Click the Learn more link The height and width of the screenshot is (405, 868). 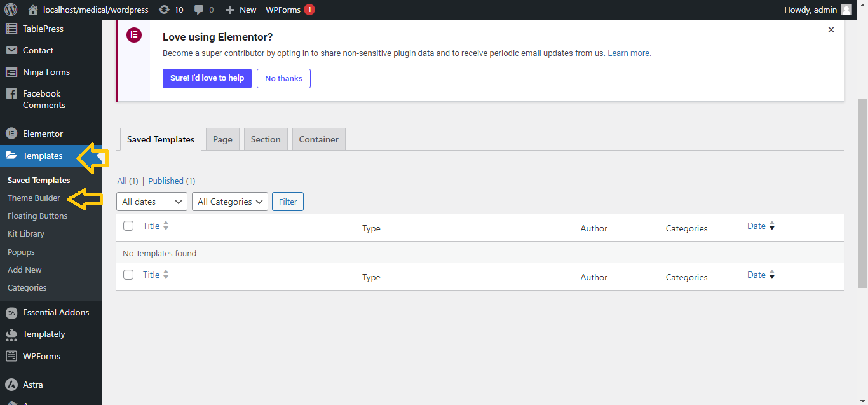(629, 53)
